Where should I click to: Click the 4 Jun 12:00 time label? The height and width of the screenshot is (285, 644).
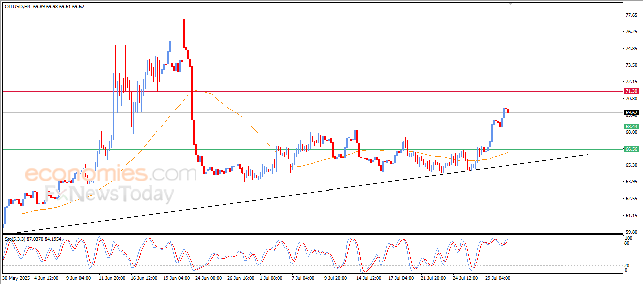(46, 277)
